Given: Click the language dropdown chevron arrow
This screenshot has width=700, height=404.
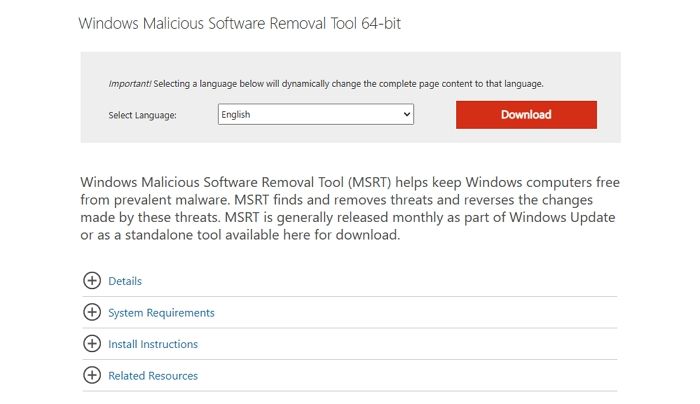Looking at the screenshot, I should tap(406, 115).
